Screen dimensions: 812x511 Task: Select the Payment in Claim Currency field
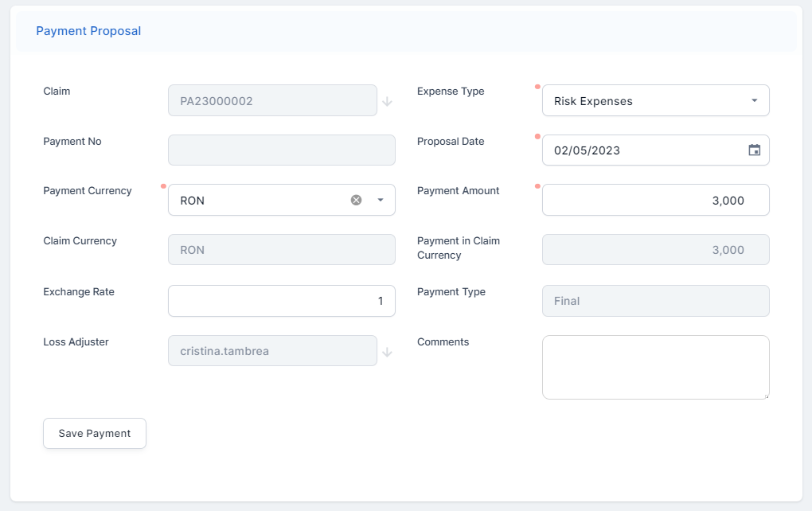(655, 250)
